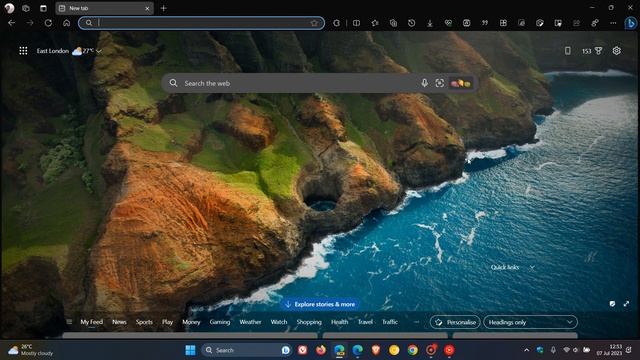Show hidden system tray icons
This screenshot has width=640, height=360.
[527, 350]
